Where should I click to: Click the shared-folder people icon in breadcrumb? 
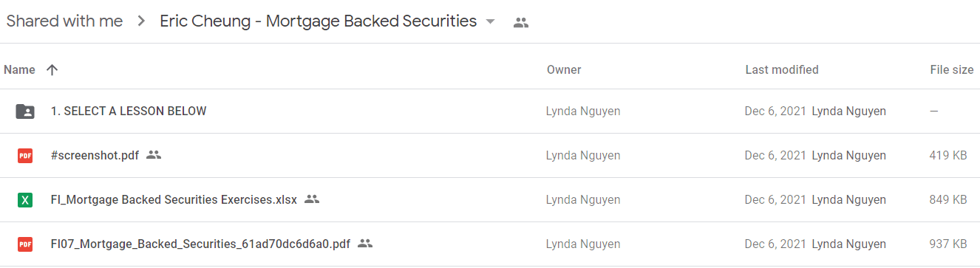tap(521, 23)
